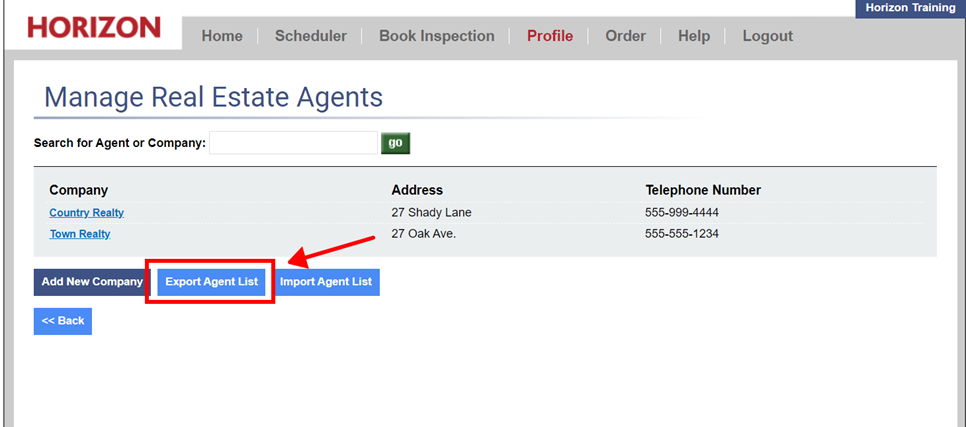Click the Address column header
Screen dimensions: 966x427
417,190
